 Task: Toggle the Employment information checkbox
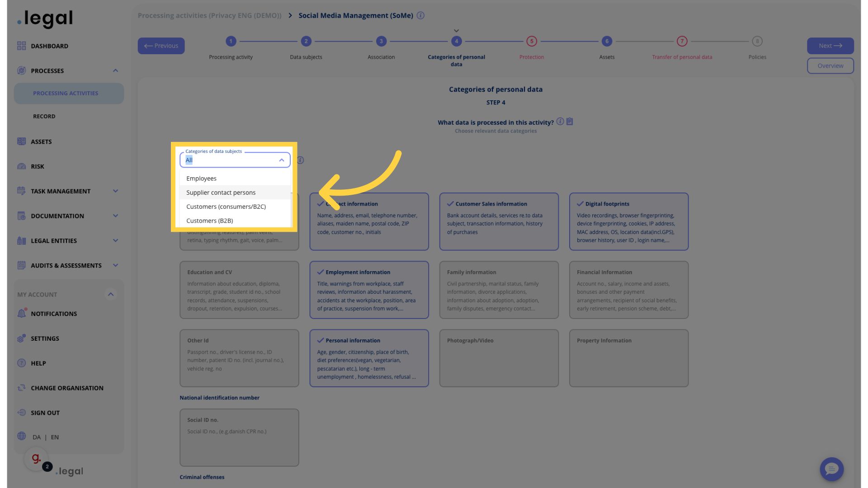[x=321, y=272]
